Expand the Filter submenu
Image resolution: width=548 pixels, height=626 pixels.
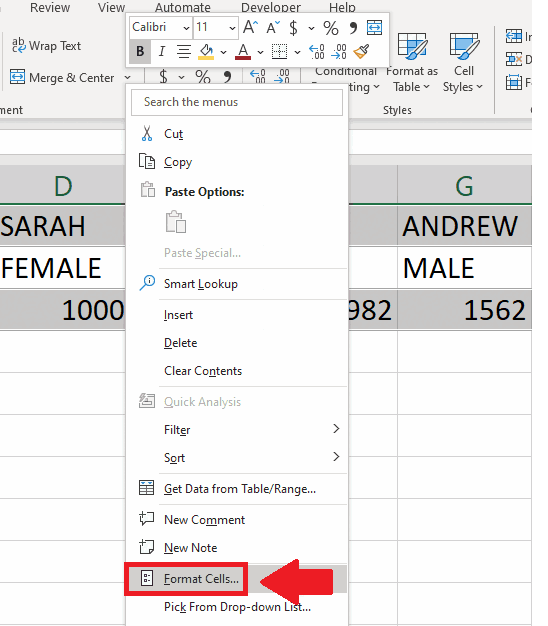click(237, 430)
